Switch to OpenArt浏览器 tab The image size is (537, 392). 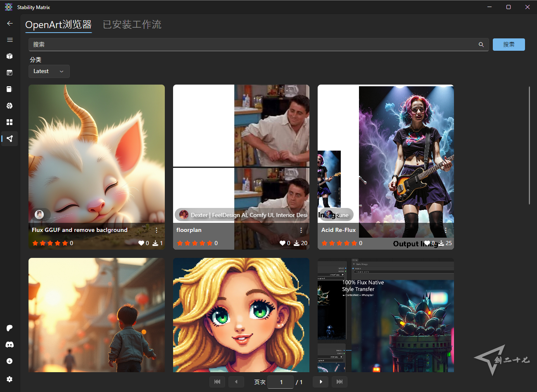click(x=58, y=25)
